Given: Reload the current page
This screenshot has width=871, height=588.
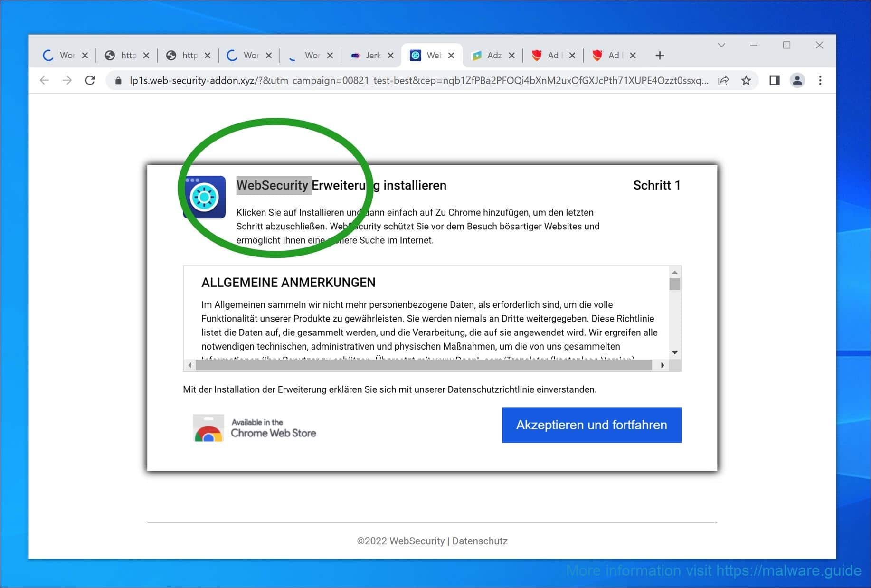Looking at the screenshot, I should (90, 80).
